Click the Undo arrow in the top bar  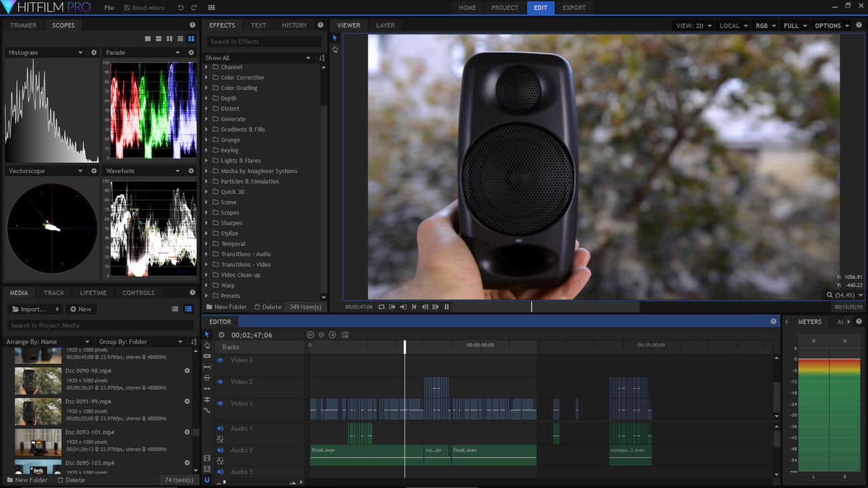[x=180, y=7]
